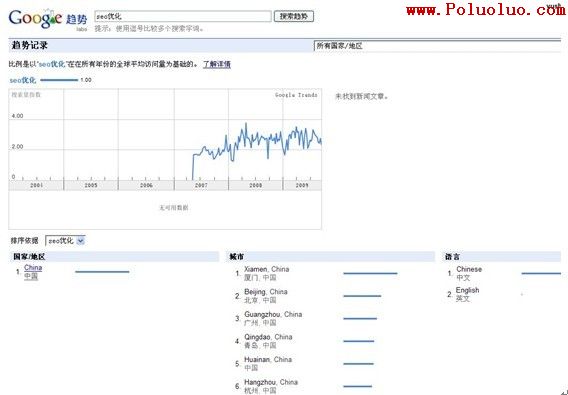The height and width of the screenshot is (395, 568).
Task: Expand the 排序依据 seo优化 dropdown
Action: pos(65,241)
